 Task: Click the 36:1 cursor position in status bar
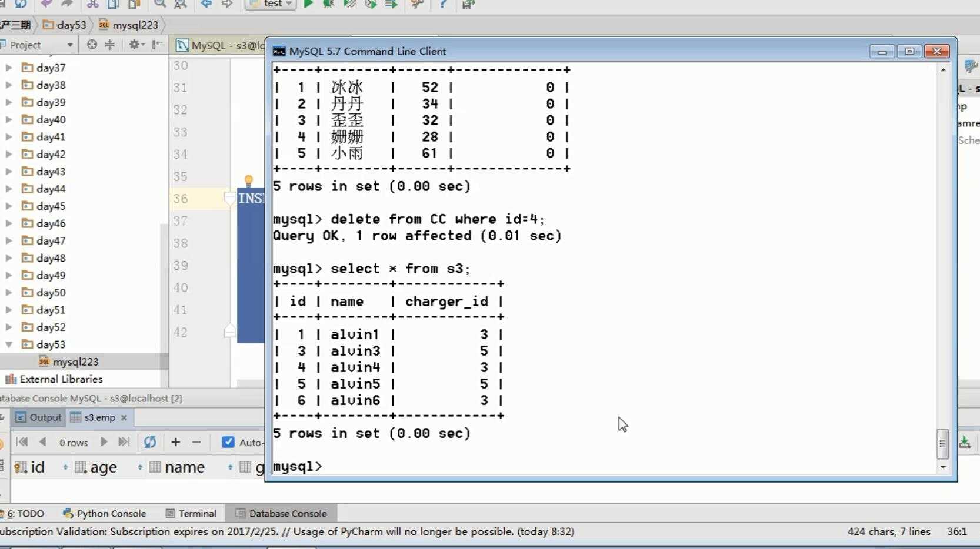(957, 531)
